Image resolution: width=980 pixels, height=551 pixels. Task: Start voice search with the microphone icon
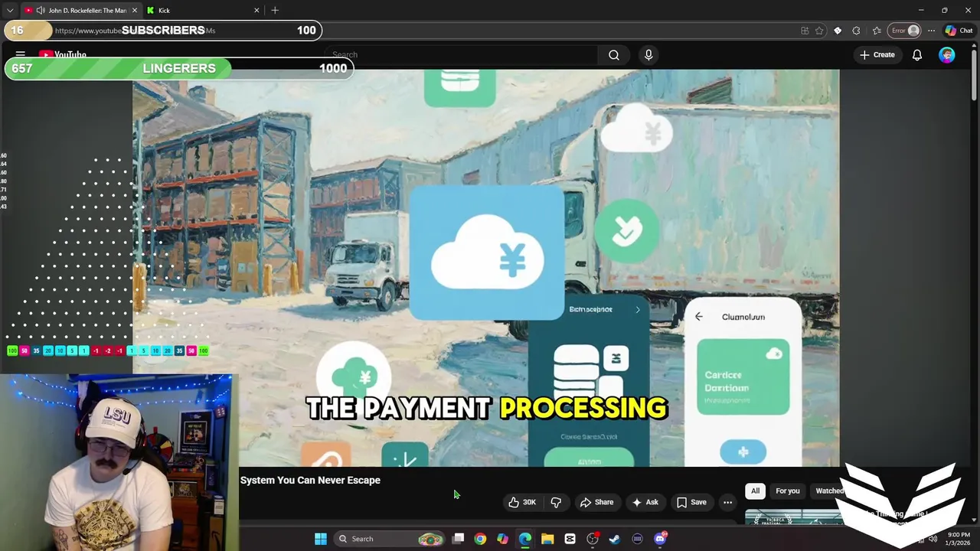648,55
